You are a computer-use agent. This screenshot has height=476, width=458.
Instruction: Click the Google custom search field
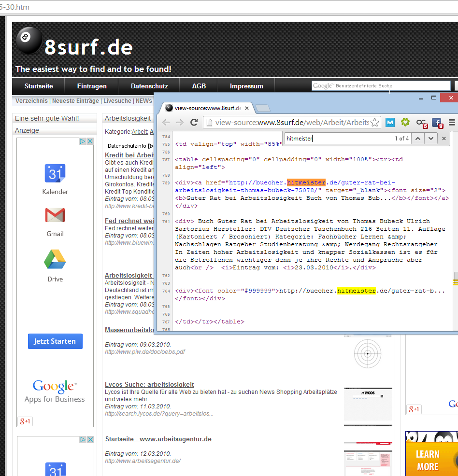[x=381, y=86]
